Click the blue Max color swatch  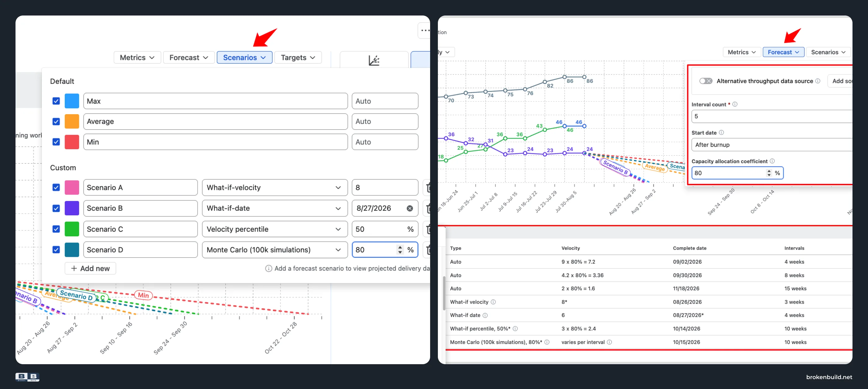click(72, 101)
